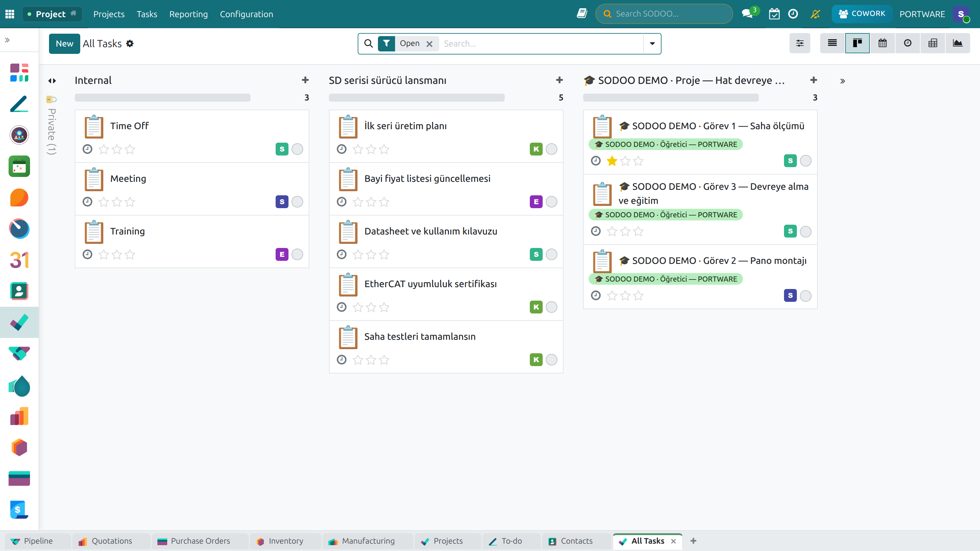Toggle the gold priority star on Görev 1

[x=612, y=161]
